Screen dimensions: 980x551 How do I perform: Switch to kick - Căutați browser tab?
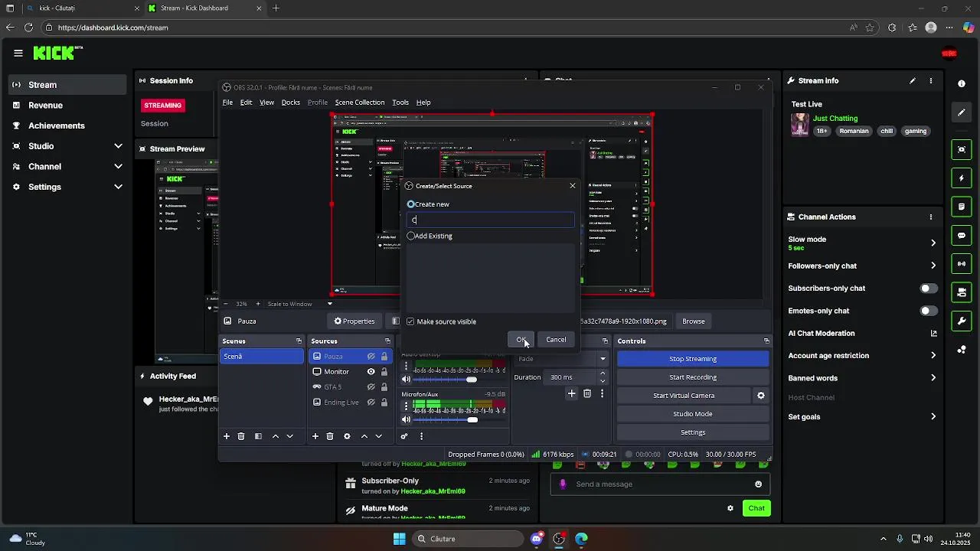coord(83,8)
